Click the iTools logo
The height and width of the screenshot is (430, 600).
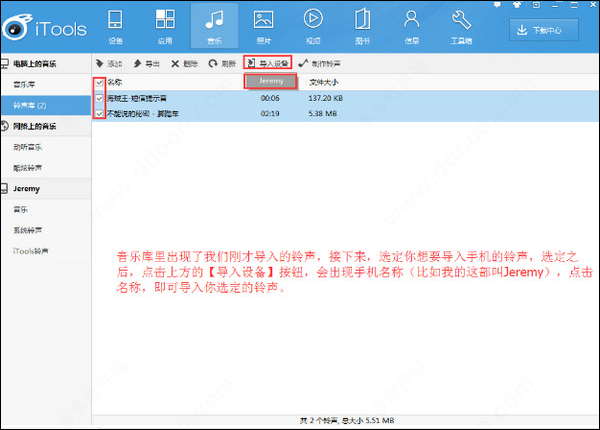point(44,28)
